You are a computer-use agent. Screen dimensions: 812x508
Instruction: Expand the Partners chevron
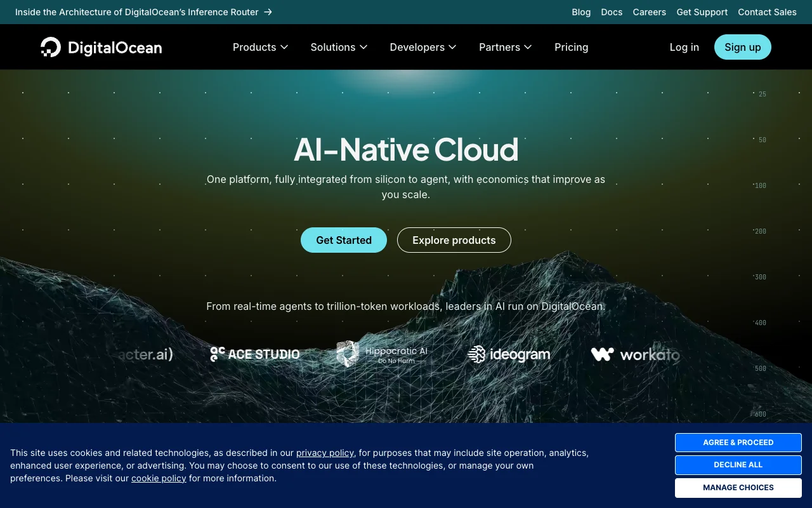pos(528,47)
